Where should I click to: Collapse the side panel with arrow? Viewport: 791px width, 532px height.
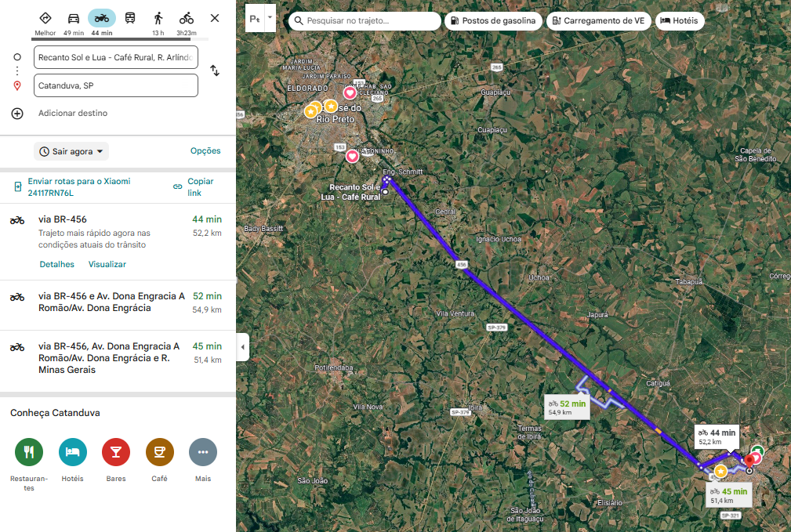tap(242, 347)
